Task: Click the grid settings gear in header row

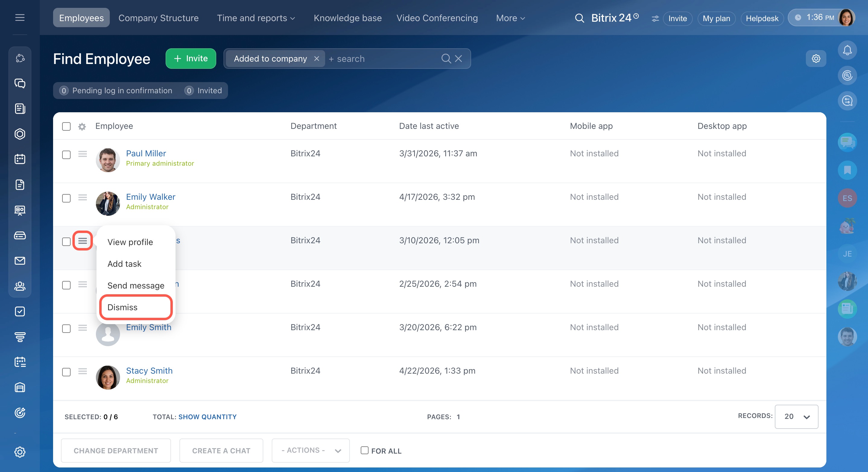Action: 82,126
